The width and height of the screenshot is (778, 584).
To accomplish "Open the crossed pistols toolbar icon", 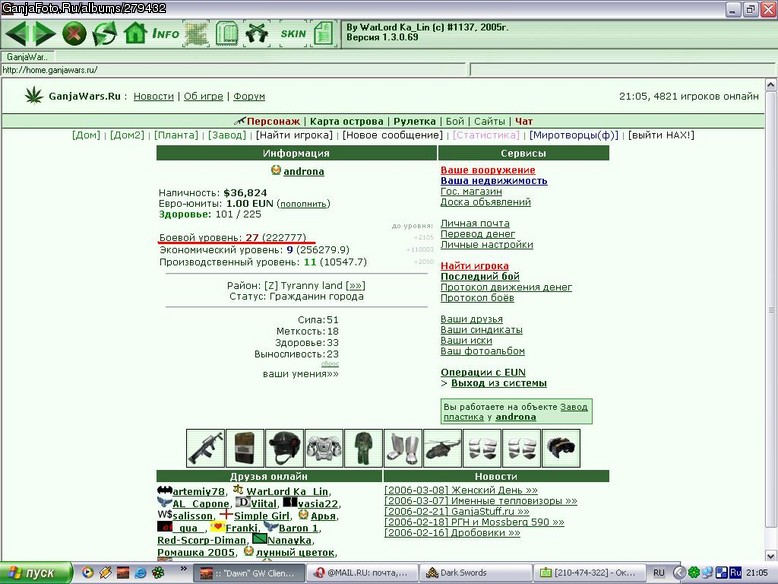I will tap(257, 34).
